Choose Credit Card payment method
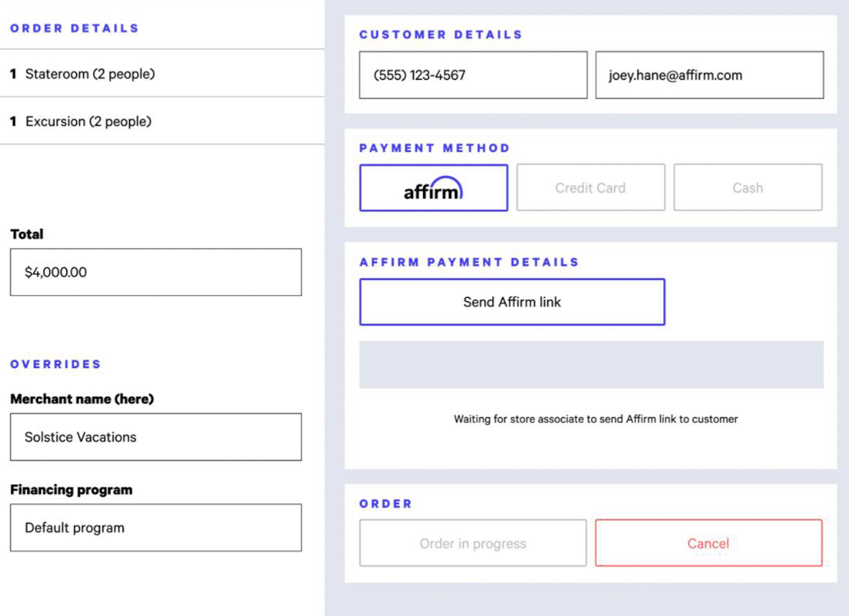Image resolution: width=849 pixels, height=616 pixels. click(x=590, y=187)
